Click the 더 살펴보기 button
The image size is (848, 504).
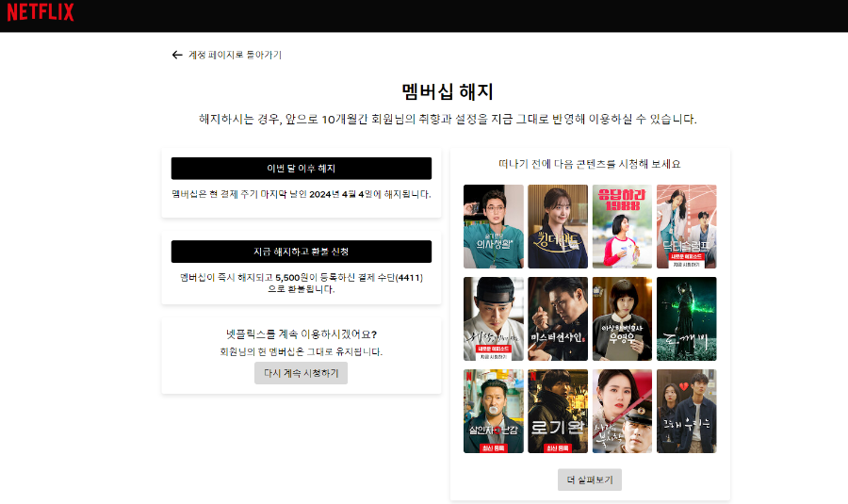[590, 480]
